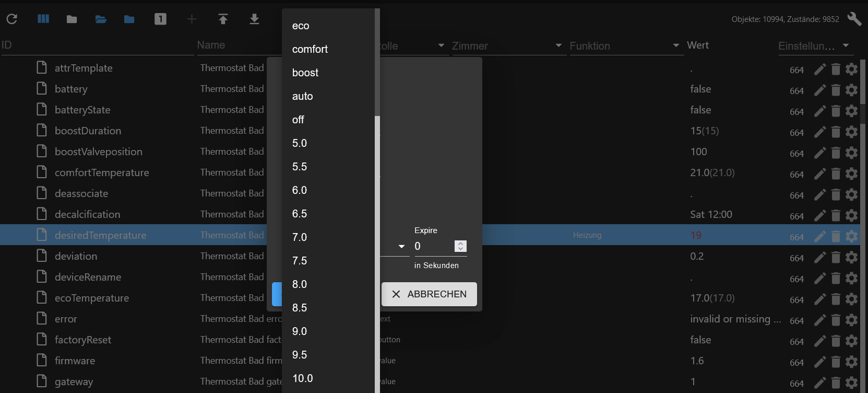Edit the attrTemplate object via pencil
The image size is (868, 393).
tap(820, 69)
